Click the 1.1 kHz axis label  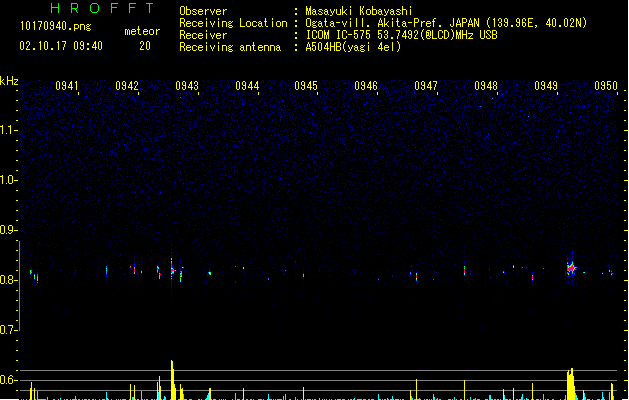[x=9, y=130]
